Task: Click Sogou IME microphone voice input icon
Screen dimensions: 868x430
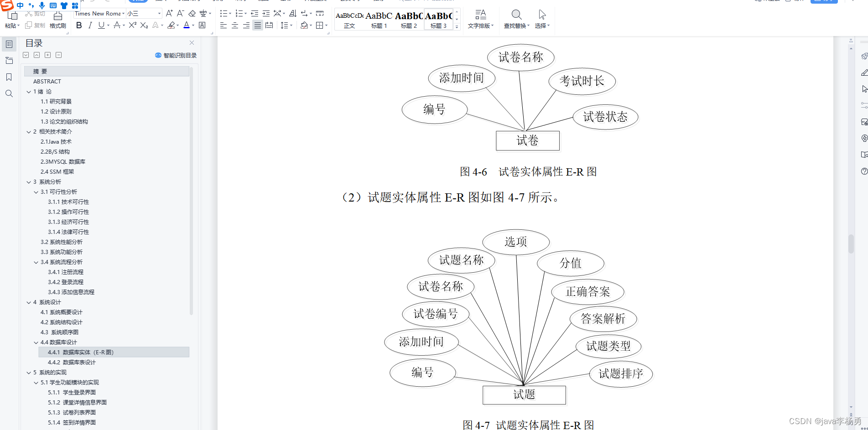Action: pyautogui.click(x=42, y=5)
